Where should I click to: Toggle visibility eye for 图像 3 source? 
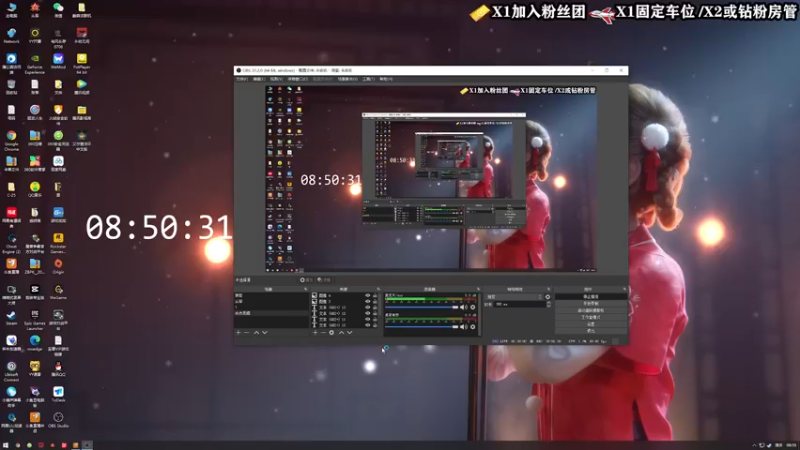click(x=367, y=302)
